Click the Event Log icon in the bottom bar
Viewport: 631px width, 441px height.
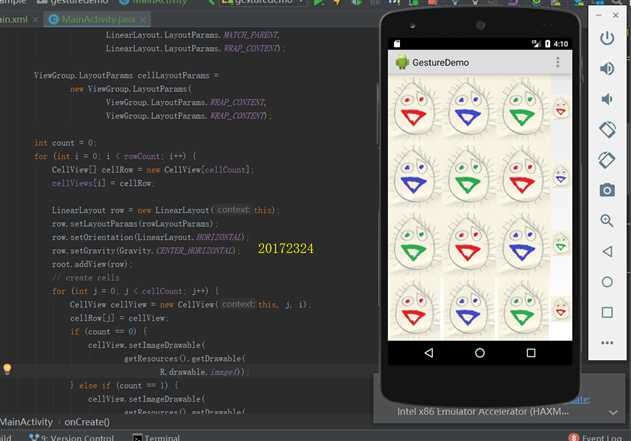[x=573, y=437]
